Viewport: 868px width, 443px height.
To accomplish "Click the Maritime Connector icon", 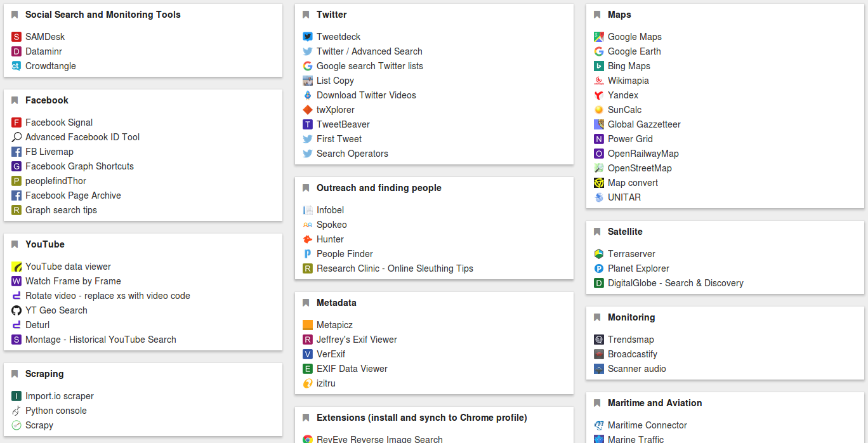I will (599, 425).
